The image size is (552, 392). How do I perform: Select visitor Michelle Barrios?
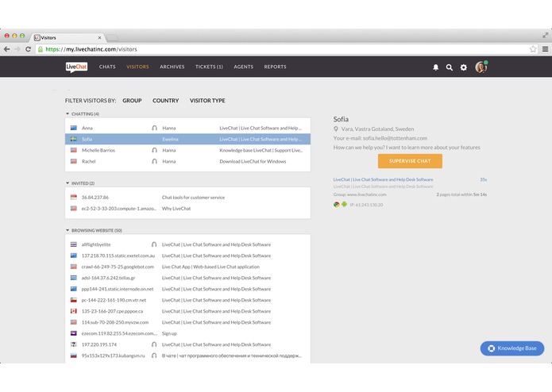(187, 150)
